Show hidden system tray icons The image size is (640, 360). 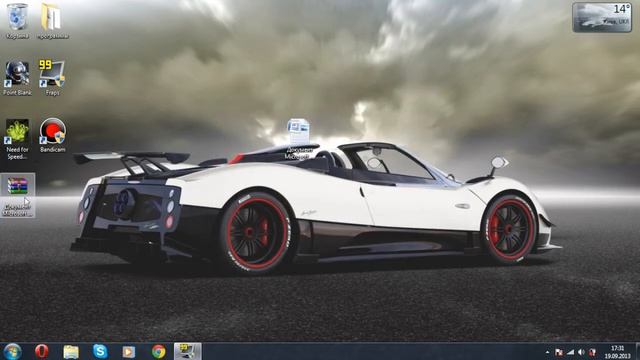[x=547, y=352]
